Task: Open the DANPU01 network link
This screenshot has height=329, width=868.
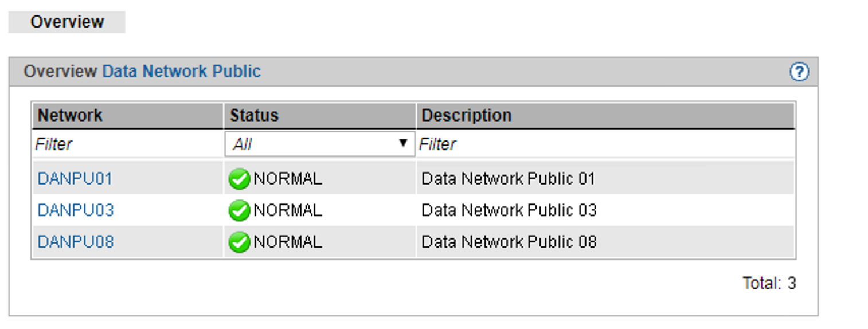Action: (x=75, y=179)
